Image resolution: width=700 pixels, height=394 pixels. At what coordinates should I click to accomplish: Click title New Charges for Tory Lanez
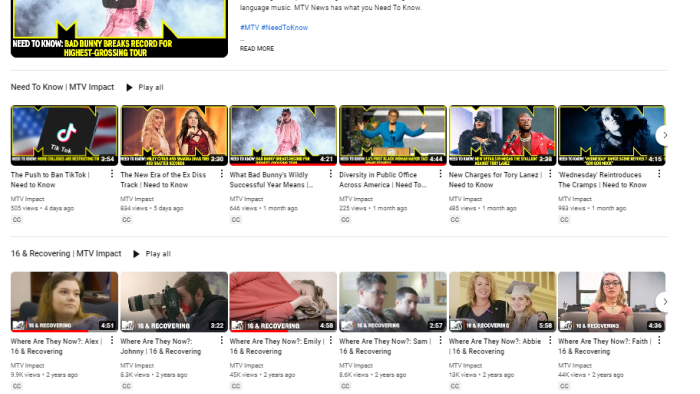(496, 180)
